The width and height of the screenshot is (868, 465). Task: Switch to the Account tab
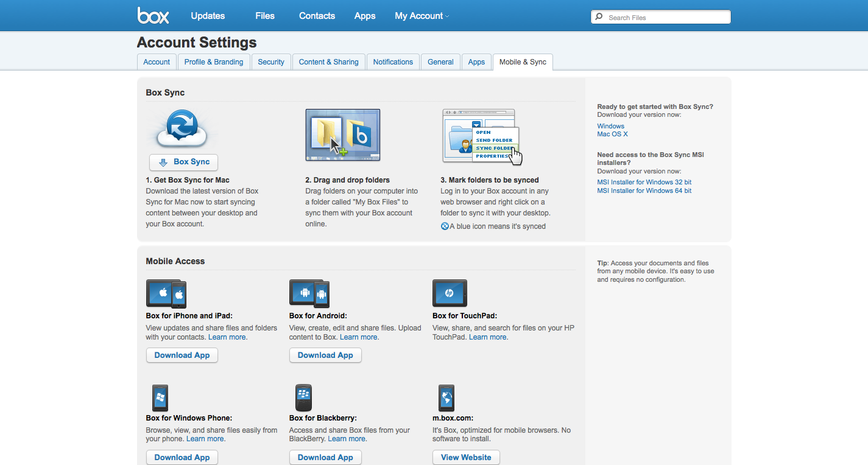pos(157,62)
